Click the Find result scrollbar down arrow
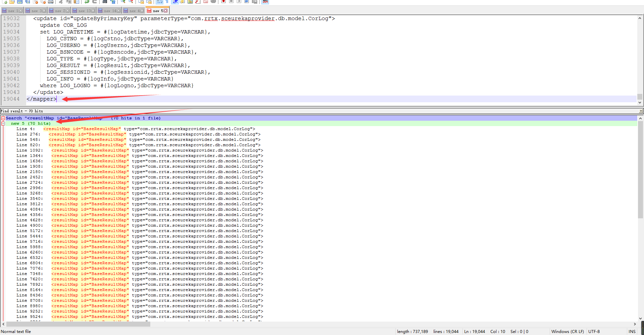This screenshot has width=644, height=335. pyautogui.click(x=640, y=319)
